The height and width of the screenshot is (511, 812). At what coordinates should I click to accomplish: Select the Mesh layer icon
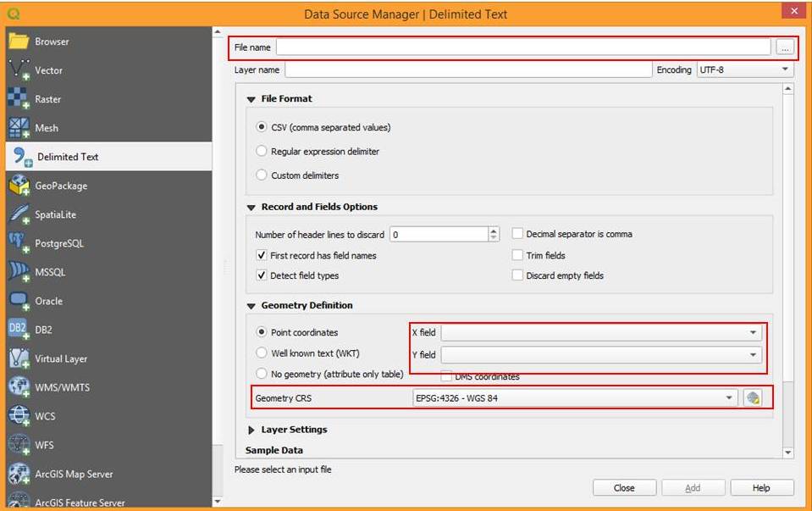tap(19, 127)
